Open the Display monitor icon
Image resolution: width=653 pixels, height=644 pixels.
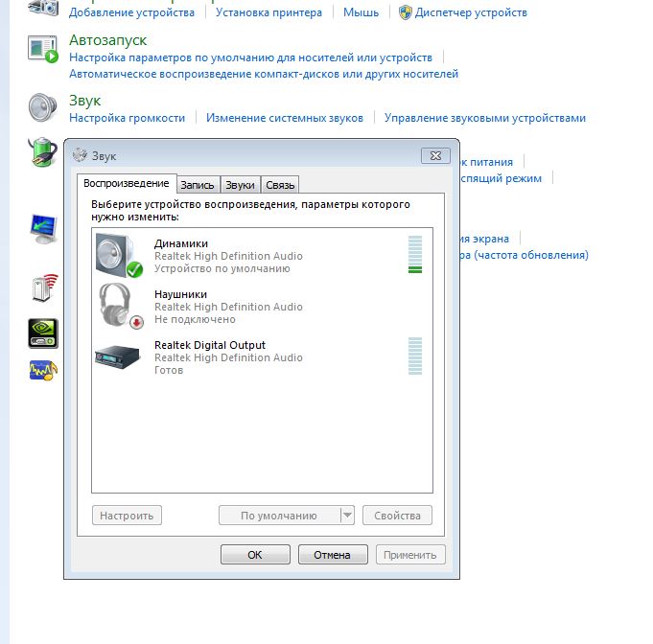coord(43,229)
